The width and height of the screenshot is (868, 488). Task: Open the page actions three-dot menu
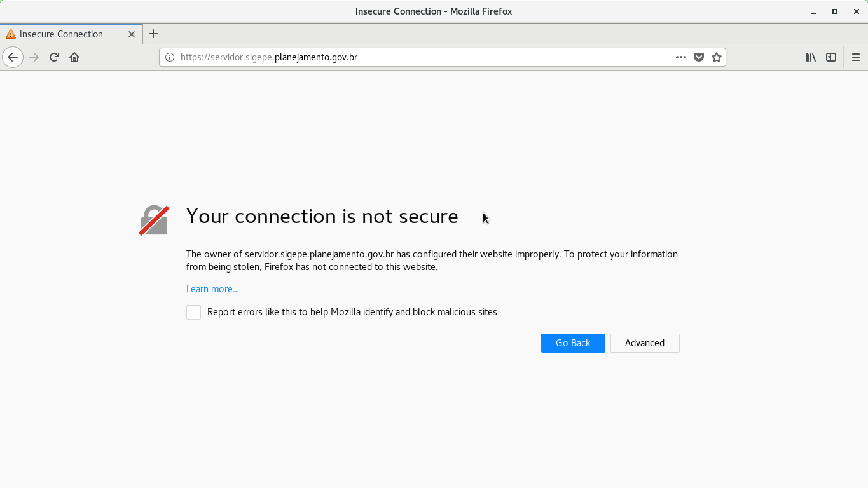point(680,57)
